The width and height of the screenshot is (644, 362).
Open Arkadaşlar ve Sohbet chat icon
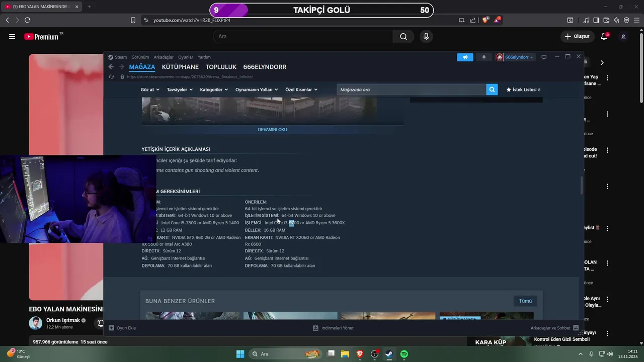click(x=576, y=328)
